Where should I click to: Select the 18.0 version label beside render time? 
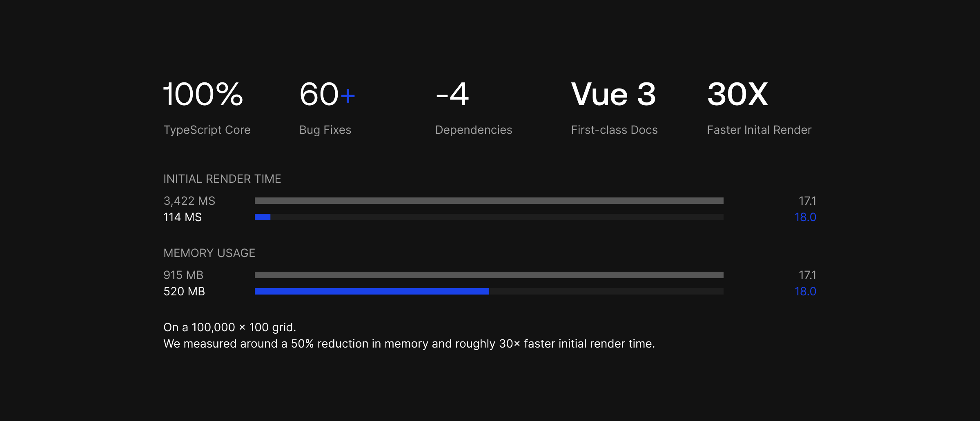[x=805, y=217]
